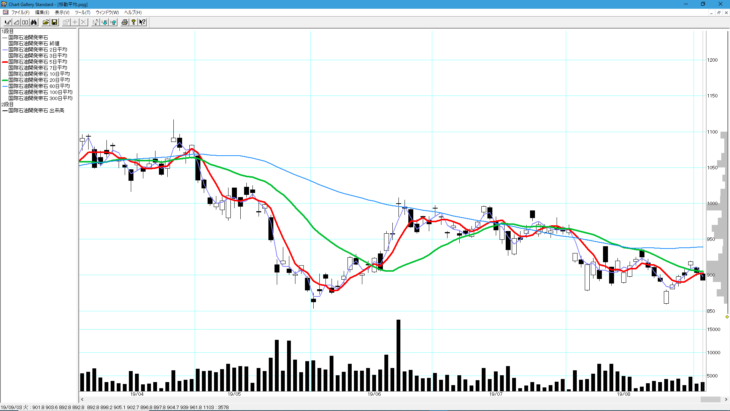Click the open folder toolbar icon

[45, 22]
